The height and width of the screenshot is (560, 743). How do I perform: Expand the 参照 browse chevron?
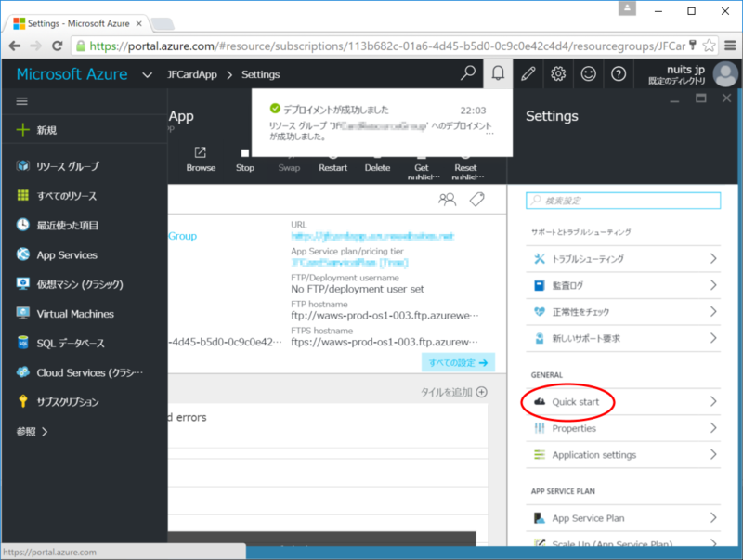(x=45, y=432)
